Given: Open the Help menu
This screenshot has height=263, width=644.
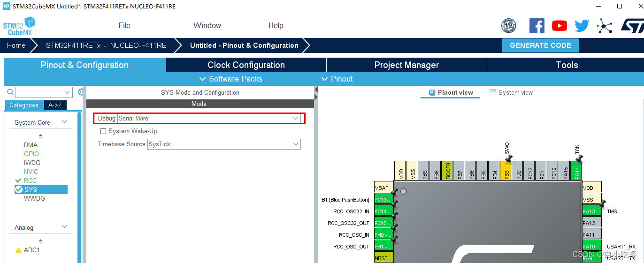Looking at the screenshot, I should pos(276,26).
